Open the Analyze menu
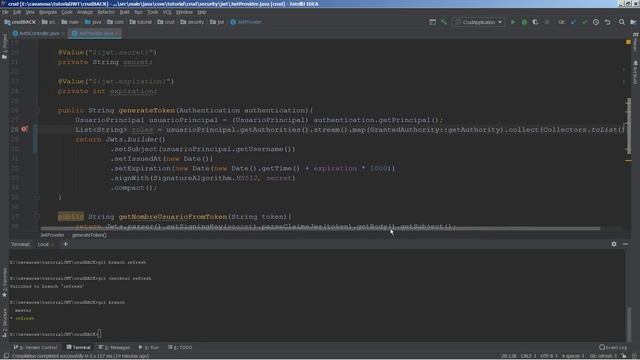 click(x=84, y=12)
